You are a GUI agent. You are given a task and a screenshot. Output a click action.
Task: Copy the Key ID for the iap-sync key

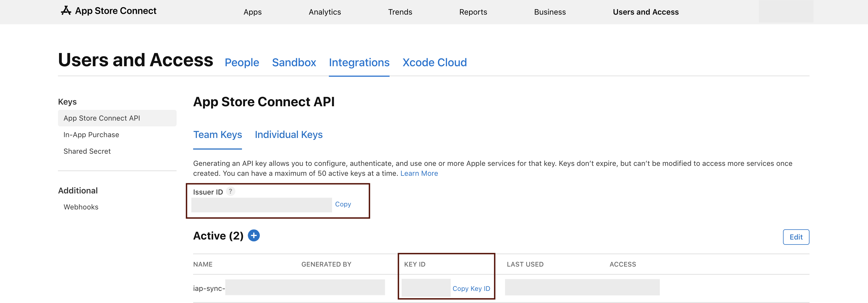coord(472,288)
